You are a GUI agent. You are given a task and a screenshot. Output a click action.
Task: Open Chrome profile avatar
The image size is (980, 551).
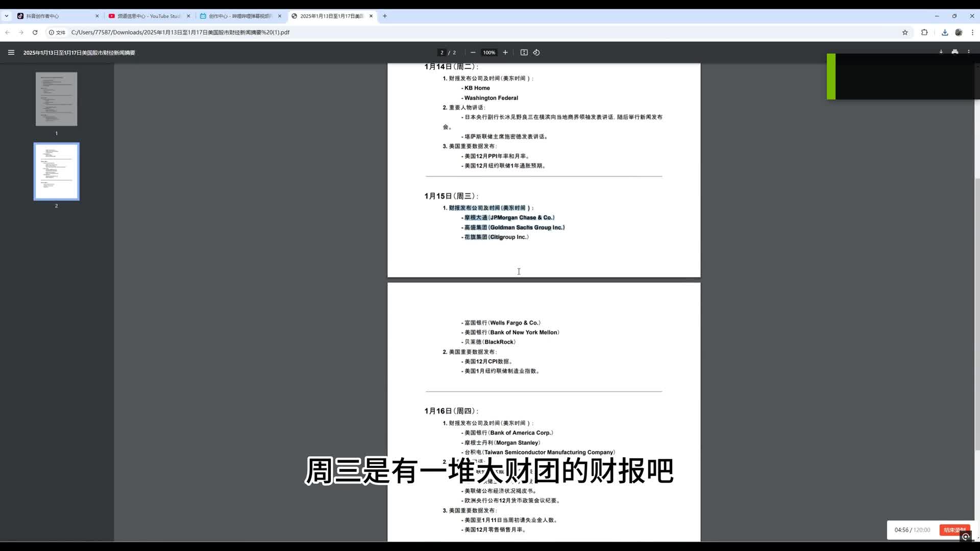(959, 32)
